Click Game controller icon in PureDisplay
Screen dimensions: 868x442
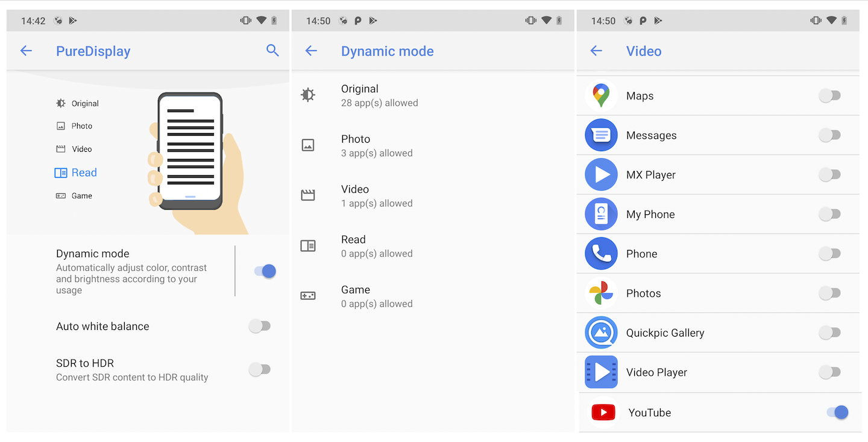[x=61, y=196]
